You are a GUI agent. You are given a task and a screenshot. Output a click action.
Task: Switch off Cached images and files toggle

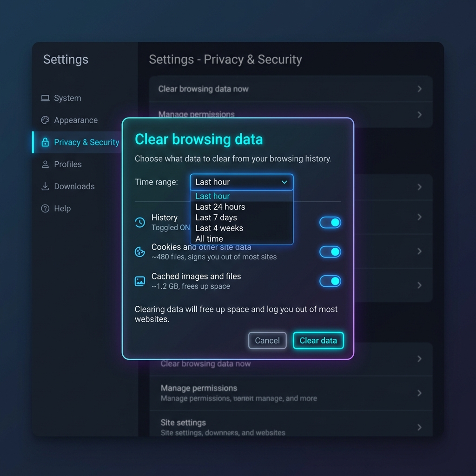(331, 281)
